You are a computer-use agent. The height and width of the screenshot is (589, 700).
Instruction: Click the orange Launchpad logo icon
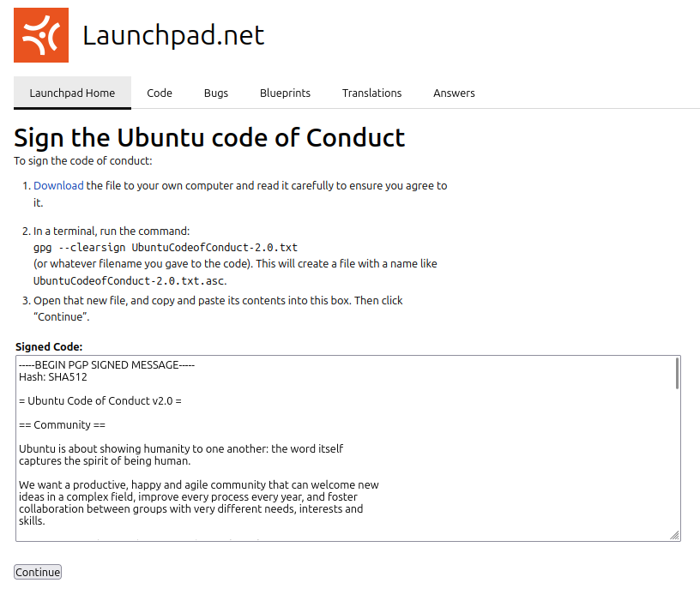click(x=41, y=35)
